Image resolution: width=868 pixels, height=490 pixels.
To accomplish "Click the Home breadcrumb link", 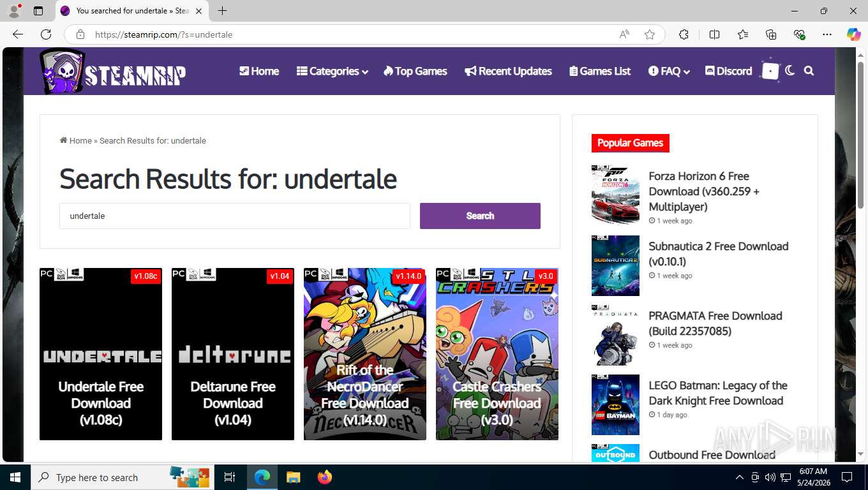I will [76, 140].
